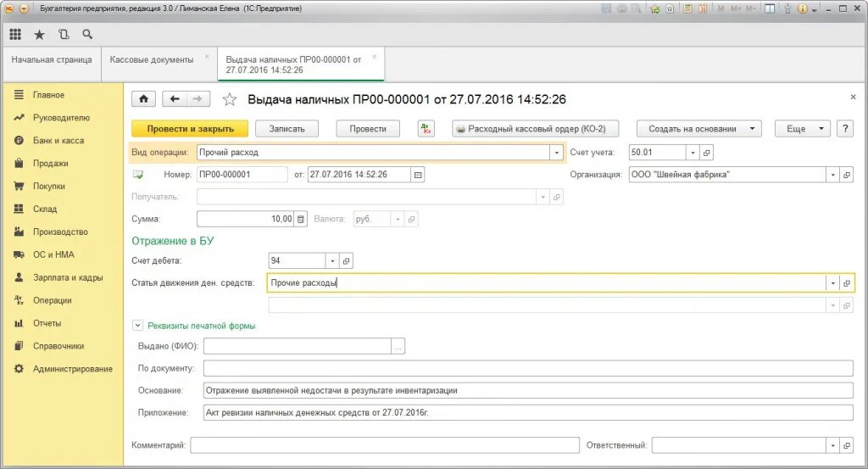This screenshot has height=469, width=868.
Task: Open cash flow item card icon
Action: pyautogui.click(x=847, y=283)
